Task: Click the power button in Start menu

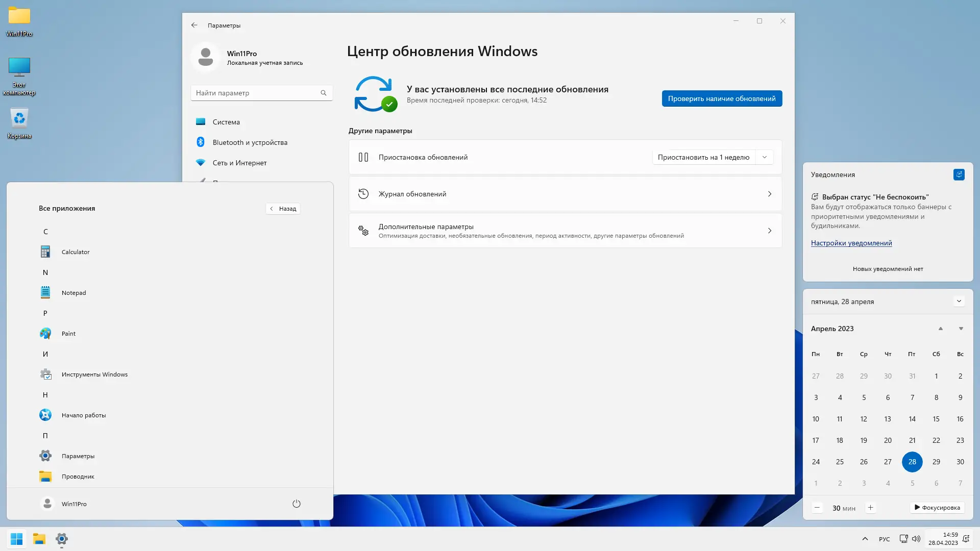Action: tap(297, 504)
